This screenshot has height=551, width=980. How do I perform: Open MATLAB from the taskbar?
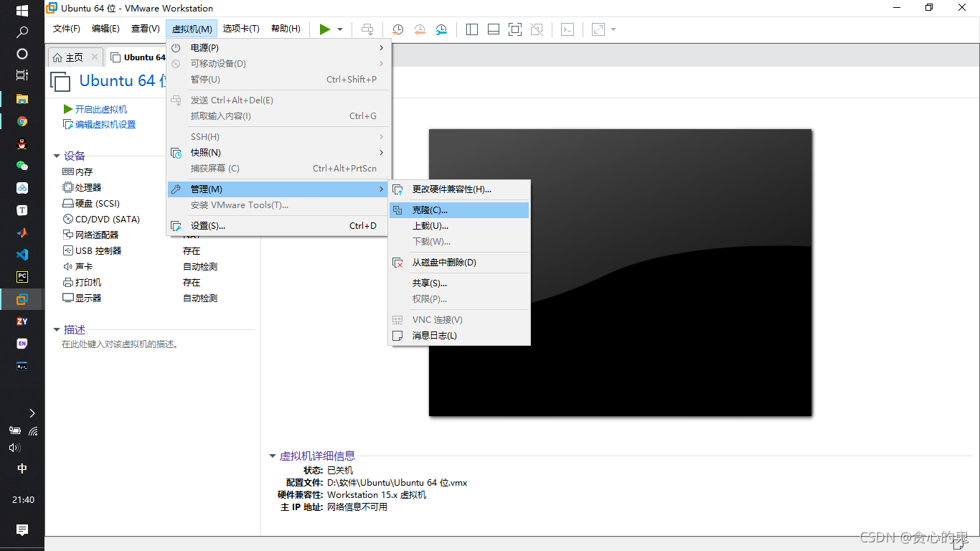(22, 232)
